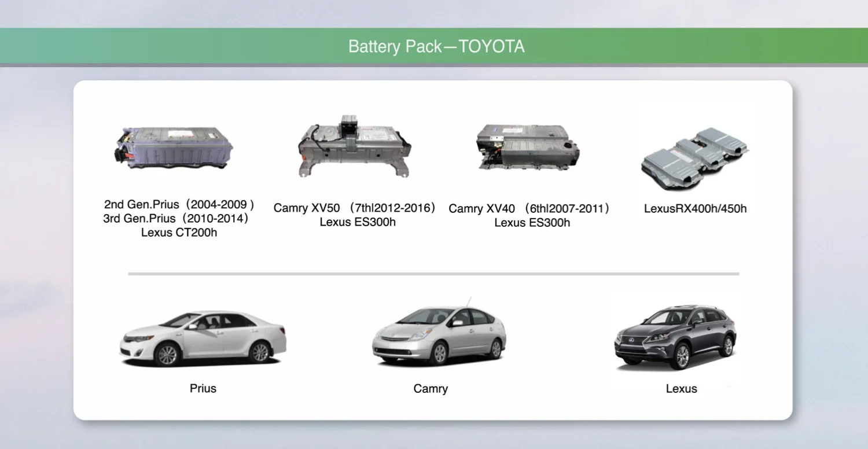
Task: Select the dark gray SUV image above "Lexus"
Action: [675, 338]
